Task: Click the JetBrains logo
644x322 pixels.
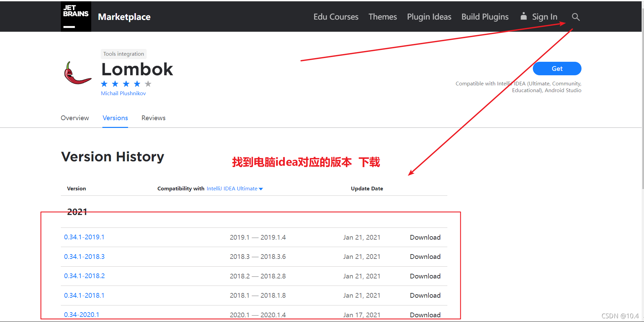Action: pos(76,17)
